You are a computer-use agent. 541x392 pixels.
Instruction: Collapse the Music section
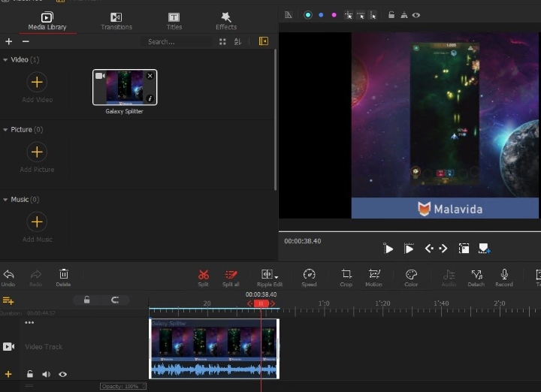pyautogui.click(x=5, y=200)
